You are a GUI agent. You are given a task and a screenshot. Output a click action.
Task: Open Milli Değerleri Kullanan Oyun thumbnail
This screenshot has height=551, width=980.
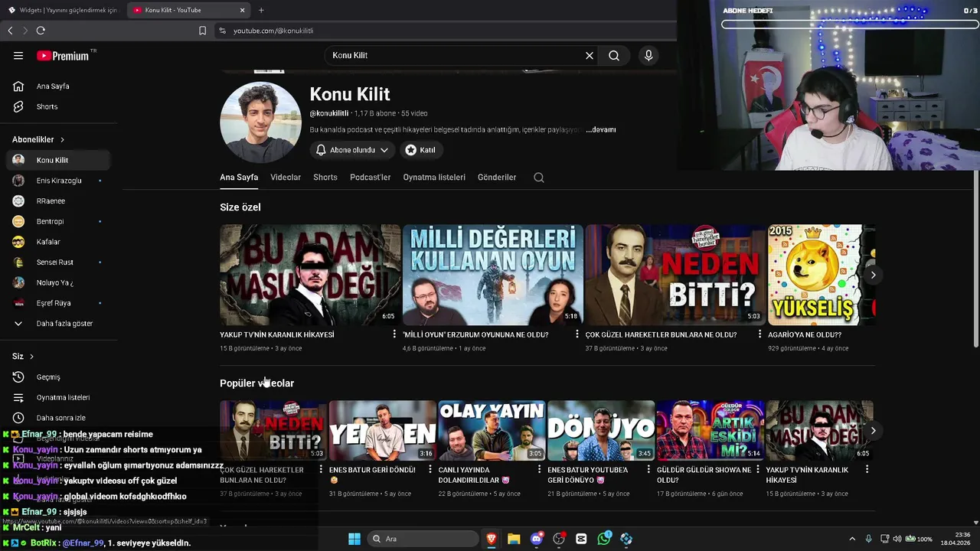pos(492,275)
